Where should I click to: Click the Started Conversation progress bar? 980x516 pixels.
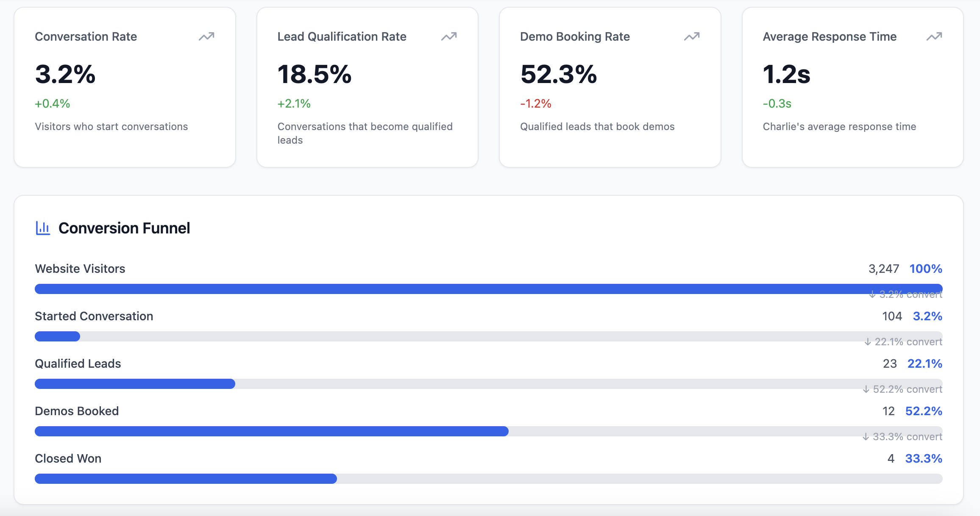pyautogui.click(x=488, y=336)
